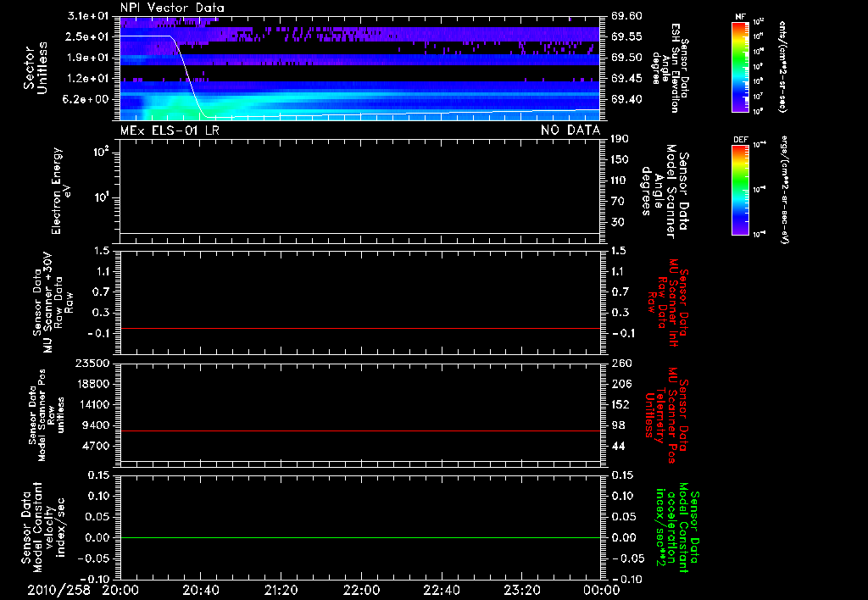Click the Sector Unitless axis label
The image size is (868, 600).
[x=35, y=66]
